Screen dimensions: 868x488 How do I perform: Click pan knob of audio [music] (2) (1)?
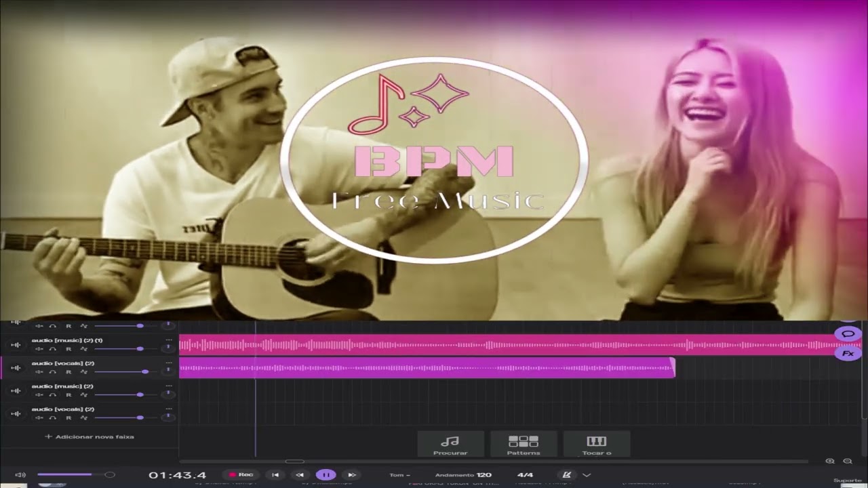(x=168, y=348)
